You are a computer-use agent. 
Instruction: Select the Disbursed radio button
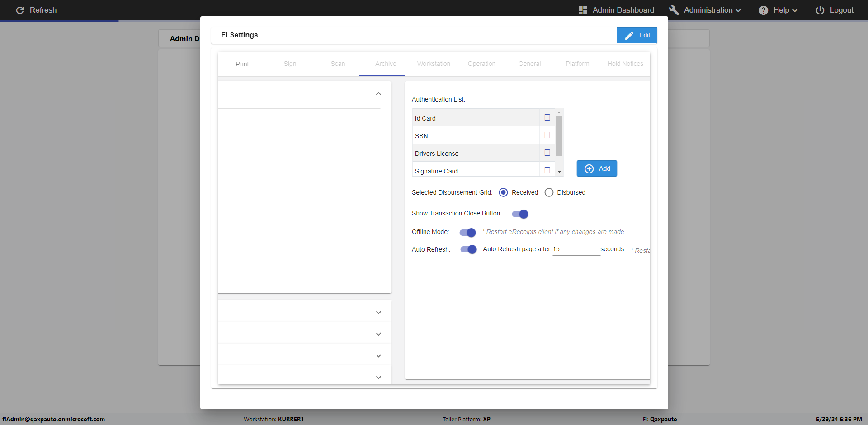point(549,192)
